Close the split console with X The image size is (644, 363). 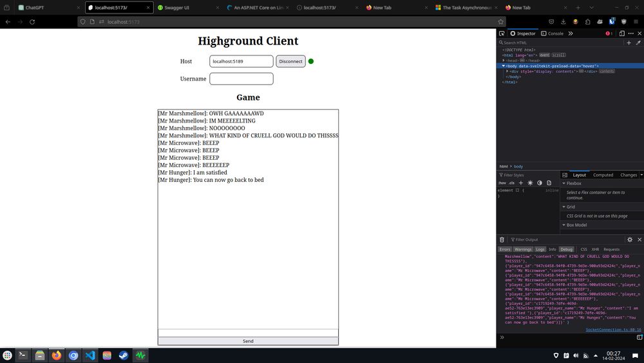point(639,239)
